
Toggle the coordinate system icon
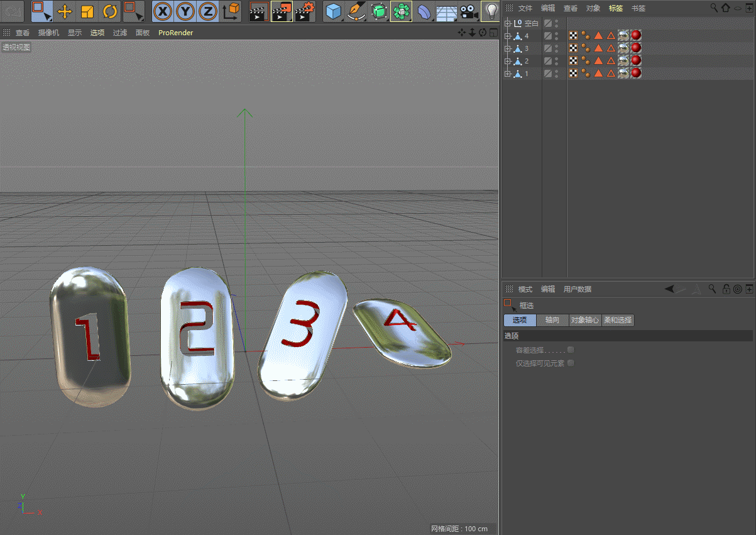point(231,11)
